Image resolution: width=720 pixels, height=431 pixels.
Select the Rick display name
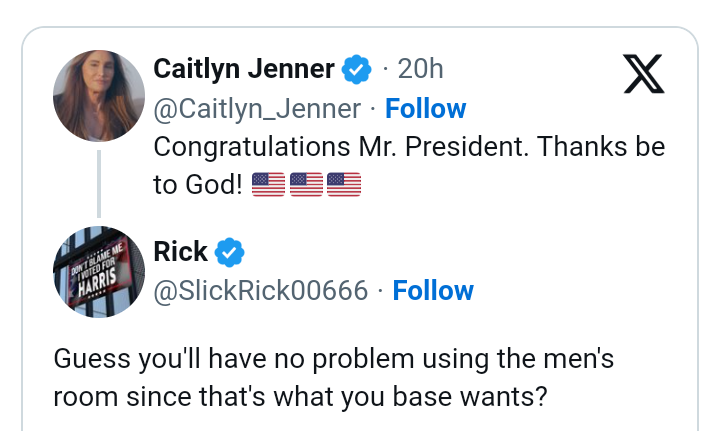[180, 252]
